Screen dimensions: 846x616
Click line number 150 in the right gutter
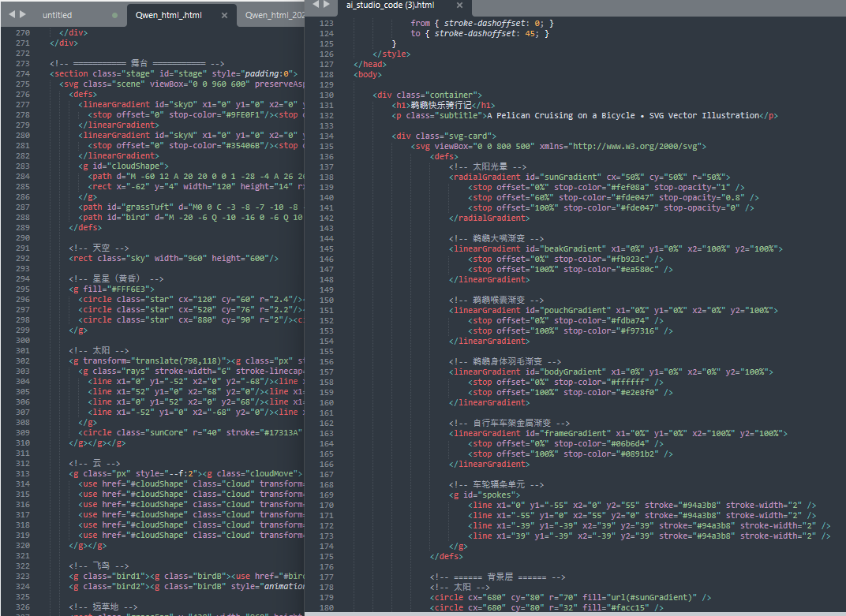(327, 300)
